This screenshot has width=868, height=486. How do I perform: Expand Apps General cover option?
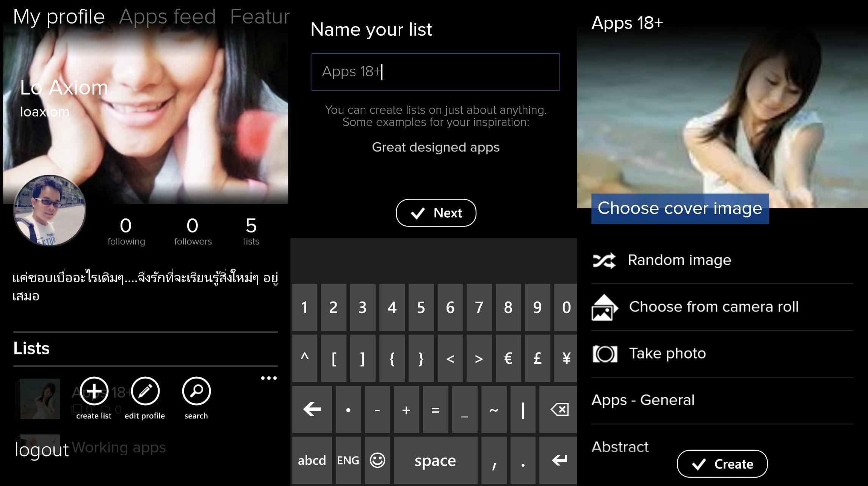tap(643, 400)
